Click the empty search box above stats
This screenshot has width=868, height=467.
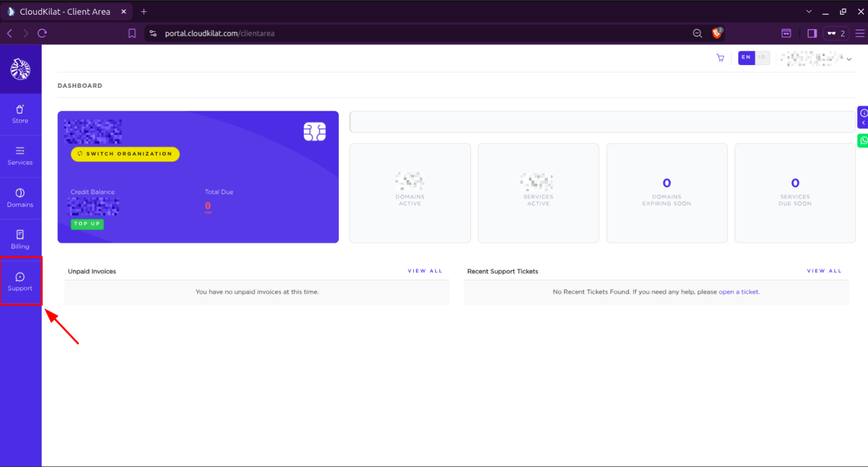[x=603, y=122]
